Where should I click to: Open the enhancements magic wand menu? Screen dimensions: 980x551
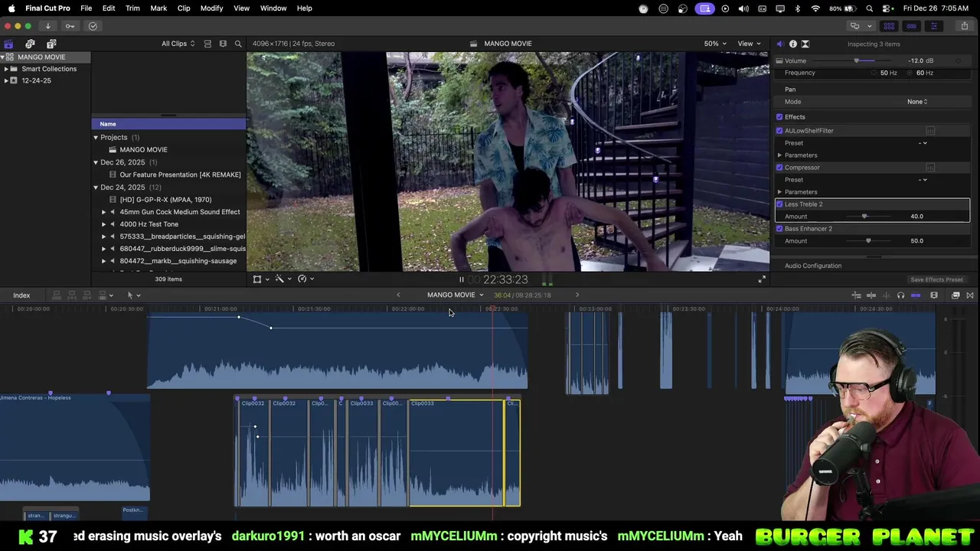283,279
